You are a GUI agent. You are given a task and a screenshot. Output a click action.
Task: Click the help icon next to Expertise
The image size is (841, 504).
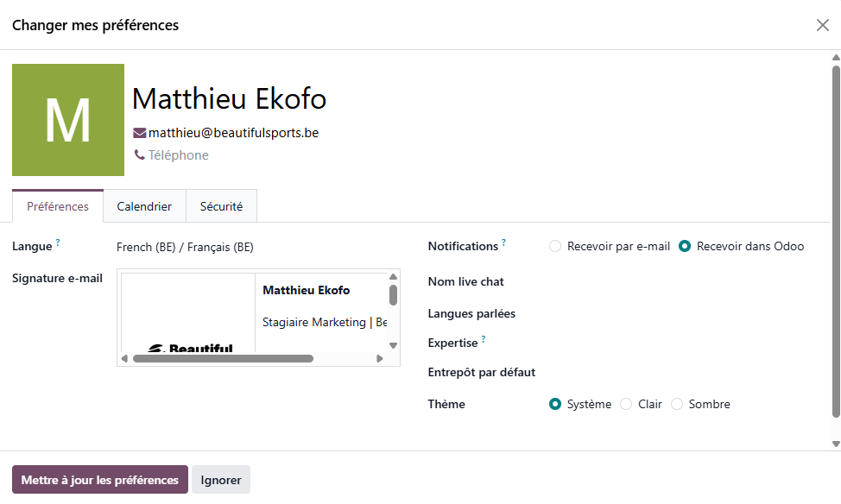click(484, 340)
